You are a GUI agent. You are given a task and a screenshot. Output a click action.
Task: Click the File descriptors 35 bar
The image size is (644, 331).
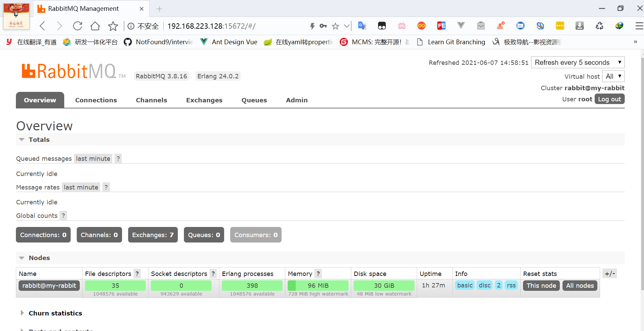(x=115, y=285)
